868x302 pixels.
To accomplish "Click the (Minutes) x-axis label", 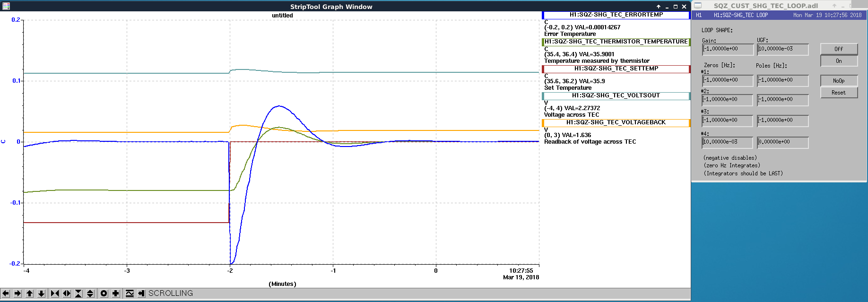I will tap(282, 284).
